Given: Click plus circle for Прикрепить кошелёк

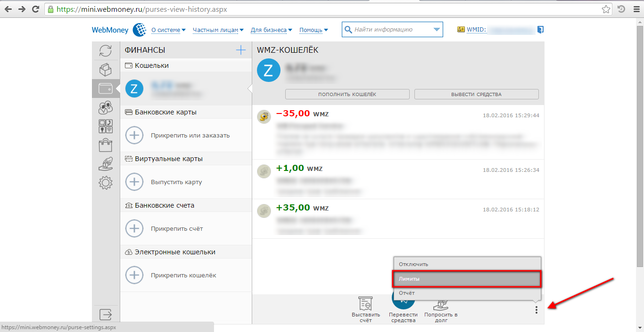Looking at the screenshot, I should (x=134, y=275).
